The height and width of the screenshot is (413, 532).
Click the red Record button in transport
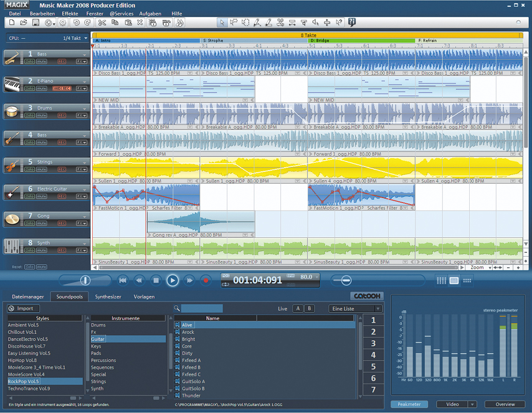[x=206, y=281]
